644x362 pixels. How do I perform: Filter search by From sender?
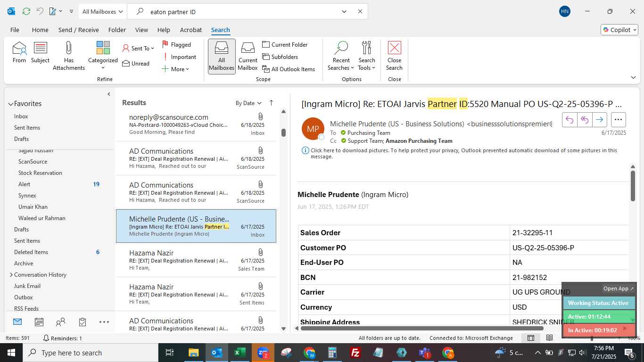19,53
